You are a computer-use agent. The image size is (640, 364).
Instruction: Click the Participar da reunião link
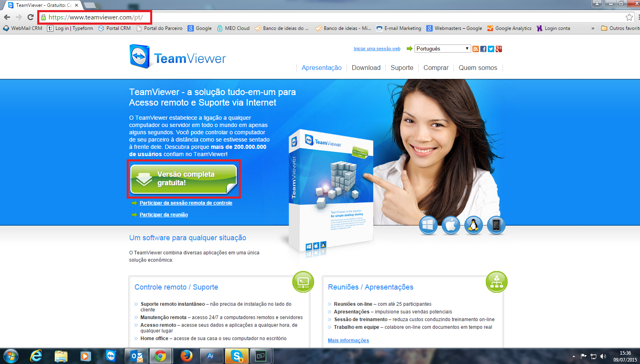click(164, 215)
